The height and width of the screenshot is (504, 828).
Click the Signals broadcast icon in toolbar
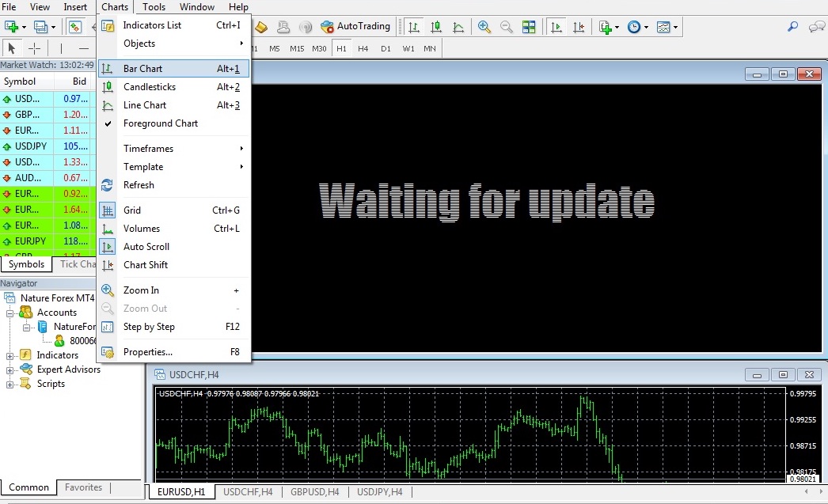pyautogui.click(x=306, y=26)
